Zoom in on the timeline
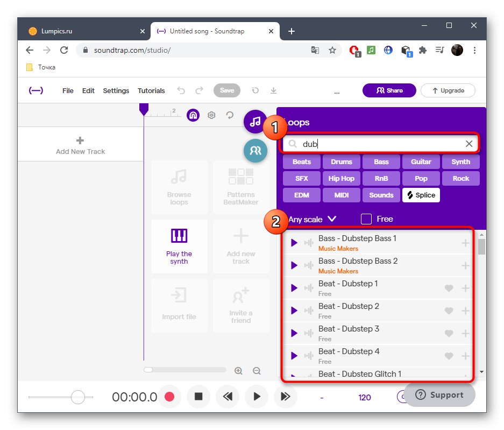This screenshot has height=430, width=504. click(x=238, y=370)
